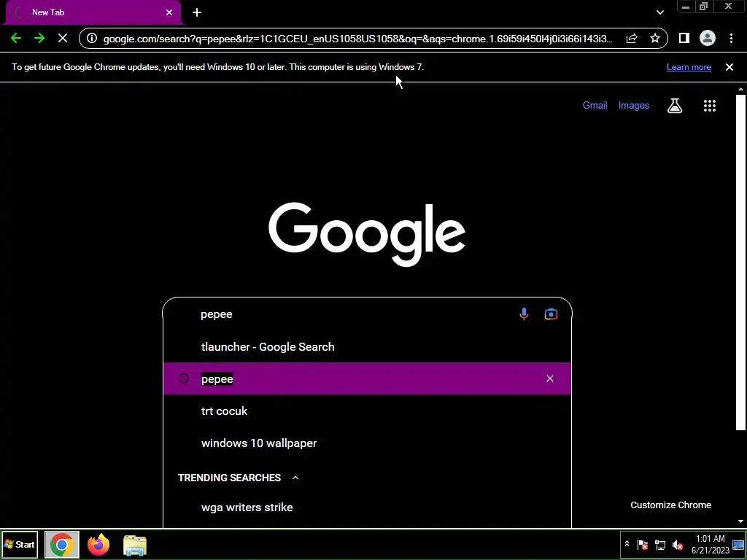Switch to the New Tab tab

(x=93, y=12)
